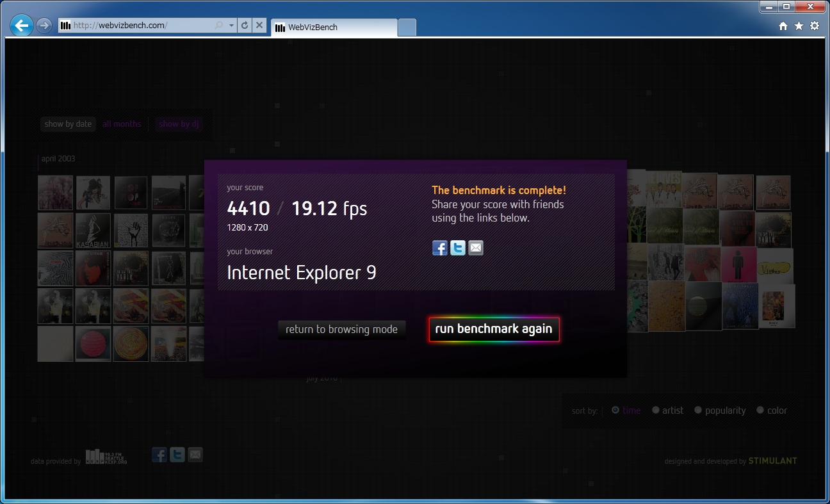Click the footer Facebook icon
Viewport: 830px width, 504px height.
[x=159, y=455]
